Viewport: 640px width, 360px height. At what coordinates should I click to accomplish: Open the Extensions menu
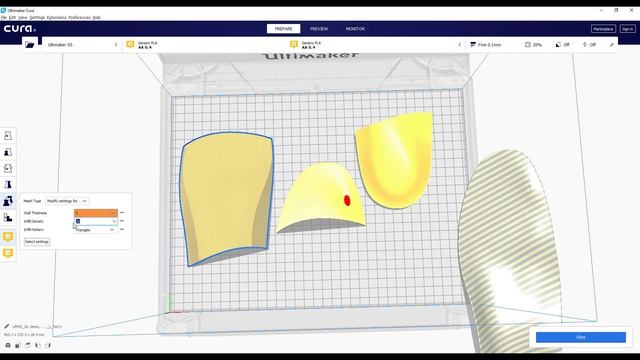(x=57, y=18)
